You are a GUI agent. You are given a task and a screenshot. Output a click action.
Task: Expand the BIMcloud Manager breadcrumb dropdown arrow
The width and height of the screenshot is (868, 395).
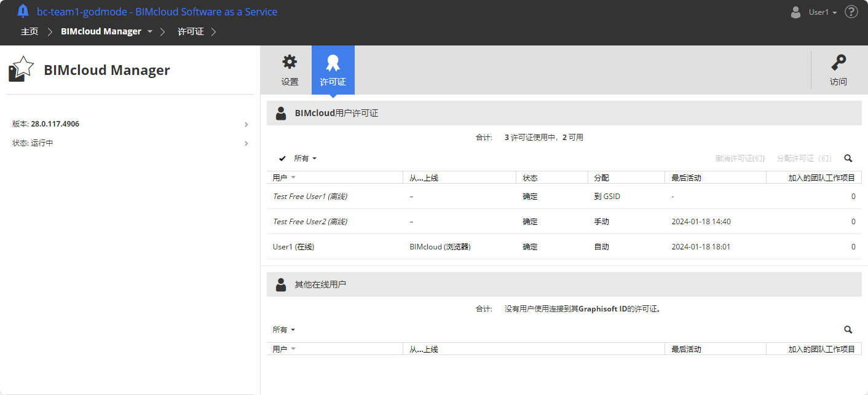tap(149, 31)
